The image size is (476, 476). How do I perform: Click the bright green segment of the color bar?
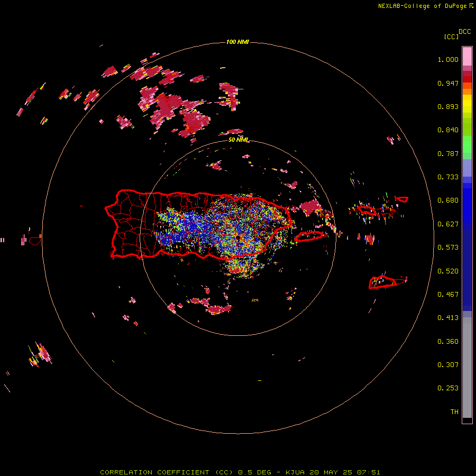coord(467,144)
